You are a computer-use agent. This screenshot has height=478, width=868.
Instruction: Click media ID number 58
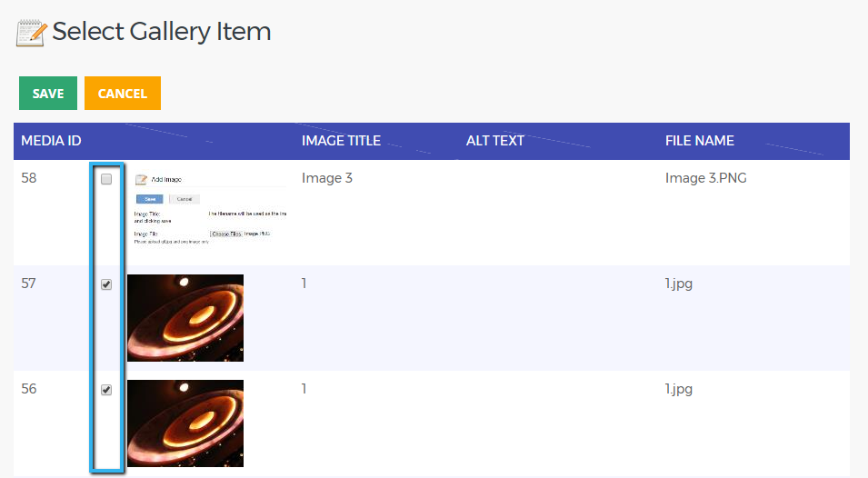(29, 178)
